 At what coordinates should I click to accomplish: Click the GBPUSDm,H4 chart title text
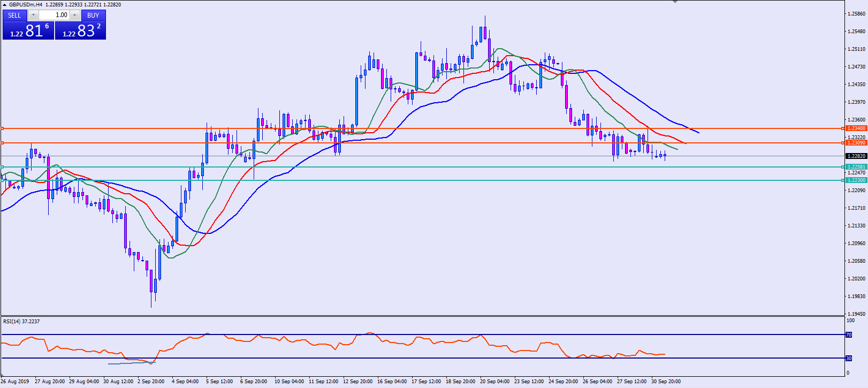[x=26, y=5]
